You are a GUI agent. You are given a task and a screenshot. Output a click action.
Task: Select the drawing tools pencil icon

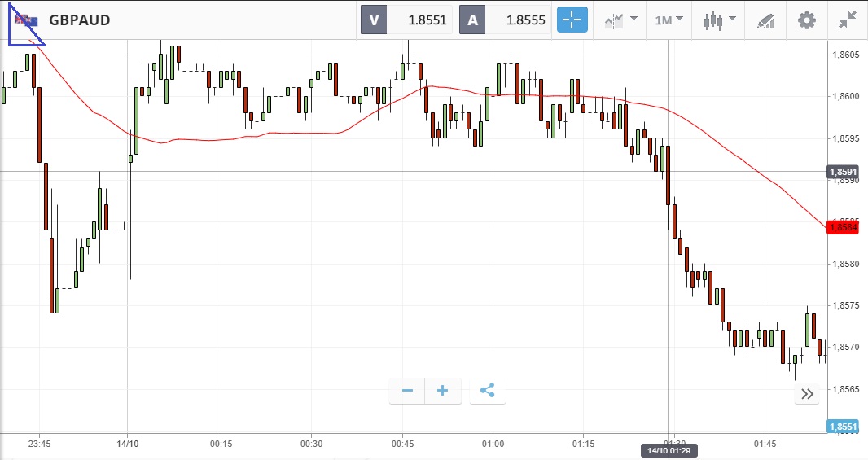765,20
